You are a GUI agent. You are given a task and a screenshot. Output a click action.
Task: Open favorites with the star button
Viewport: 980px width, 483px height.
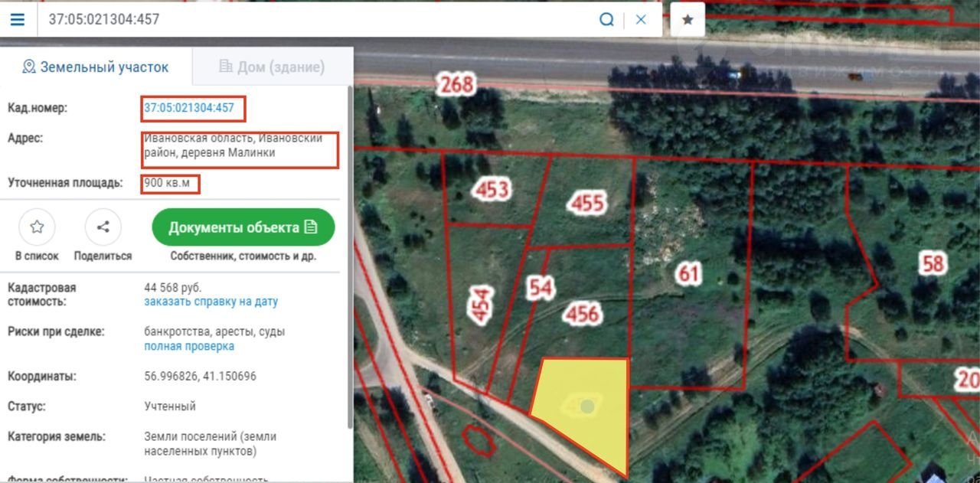688,19
